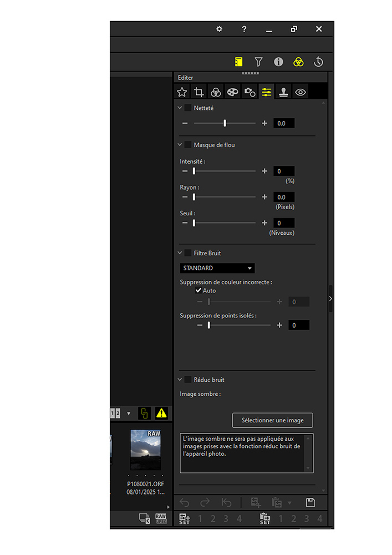Click the undo arrow icon
This screenshot has height=555, width=392.
185,503
